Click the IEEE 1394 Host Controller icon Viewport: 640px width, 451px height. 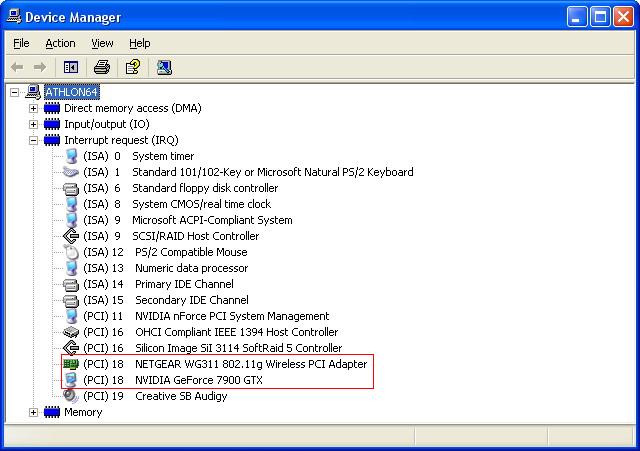71,332
